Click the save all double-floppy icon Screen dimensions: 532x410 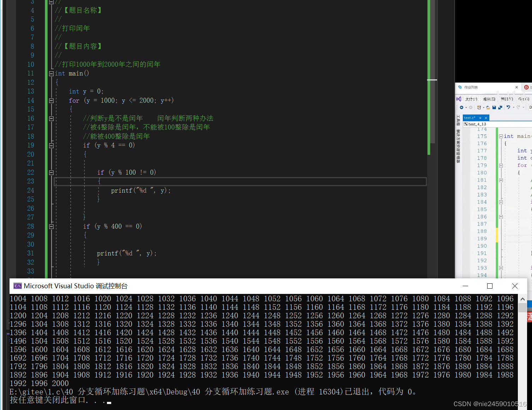(500, 107)
